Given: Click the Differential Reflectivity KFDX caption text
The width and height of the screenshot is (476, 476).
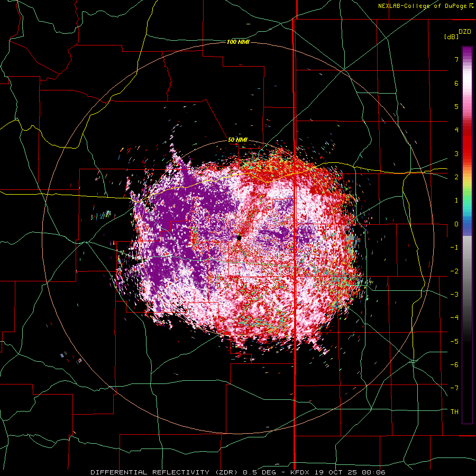Looking at the screenshot, I should point(238,472).
